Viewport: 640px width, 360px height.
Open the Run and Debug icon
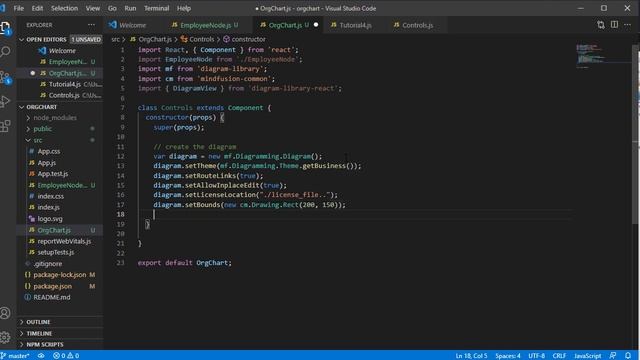tap(5, 101)
